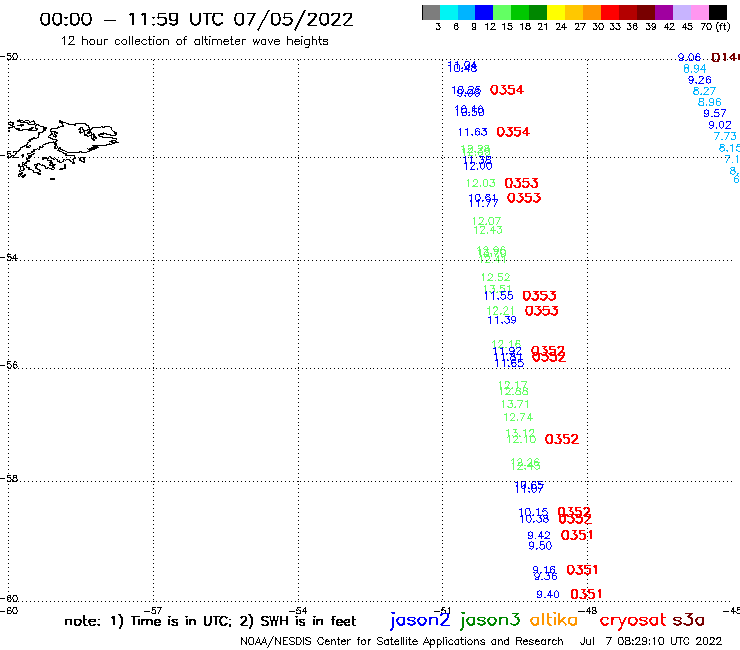Screen dimensions: 740x650
Task: Click the '9.50' wave height value
Action: [540, 546]
